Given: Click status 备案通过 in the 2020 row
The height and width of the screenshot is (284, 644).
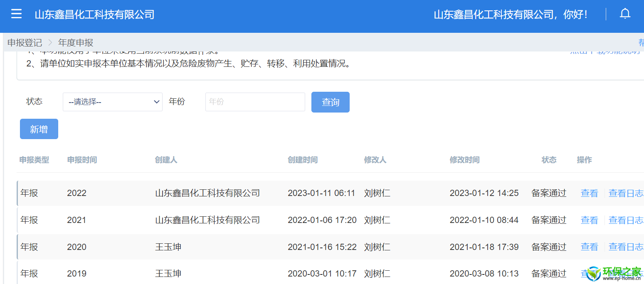Looking at the screenshot, I should click(549, 247).
